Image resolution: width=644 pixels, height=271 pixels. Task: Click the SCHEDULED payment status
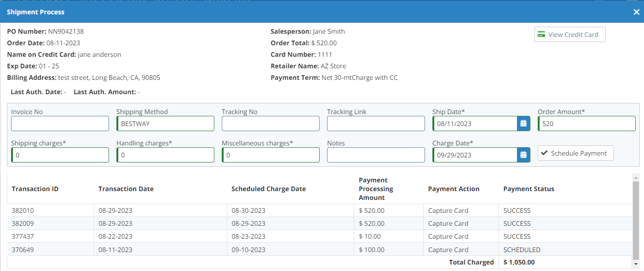click(522, 250)
